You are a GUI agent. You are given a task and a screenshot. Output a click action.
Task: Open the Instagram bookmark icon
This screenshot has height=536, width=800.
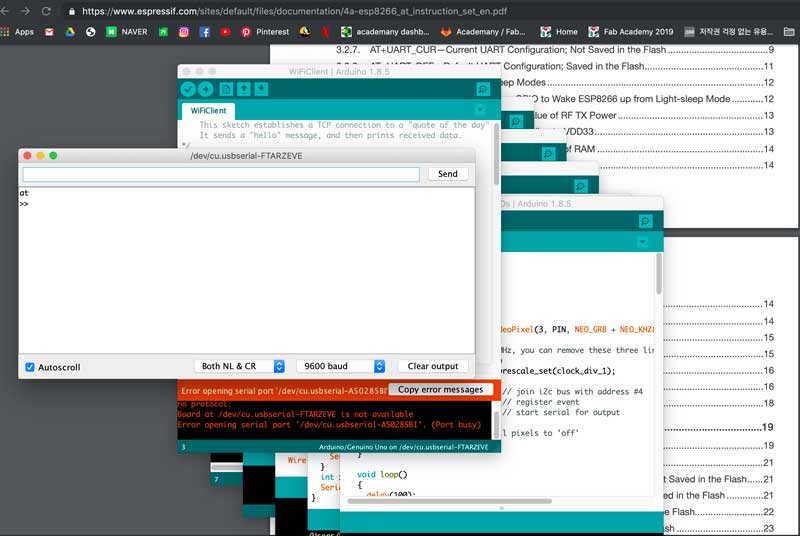point(184,32)
